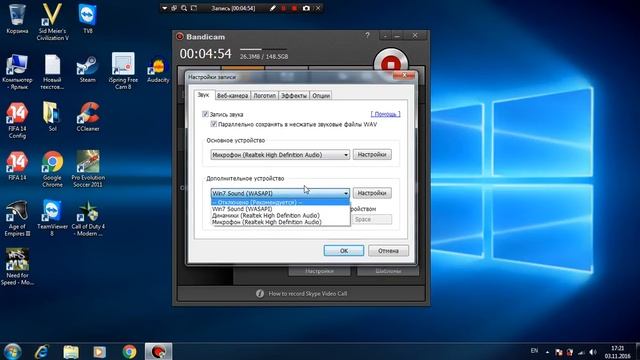Viewport: 640px width, 360px height.
Task: Open the TV8 desktop shortcut
Action: point(88,19)
